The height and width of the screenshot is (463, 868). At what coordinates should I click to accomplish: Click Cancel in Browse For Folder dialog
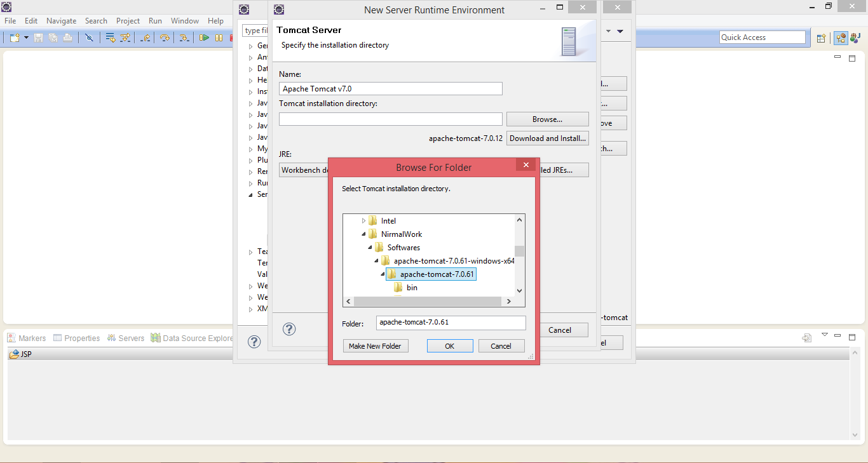click(501, 346)
